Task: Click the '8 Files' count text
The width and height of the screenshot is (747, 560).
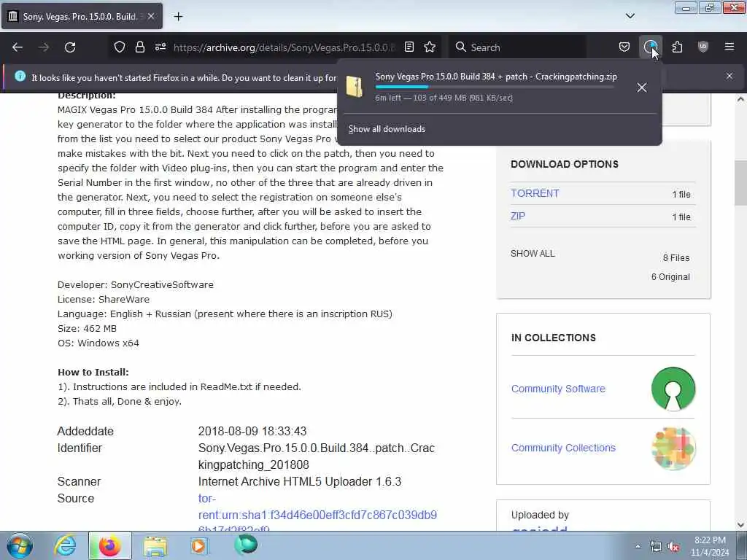Action: pos(676,257)
